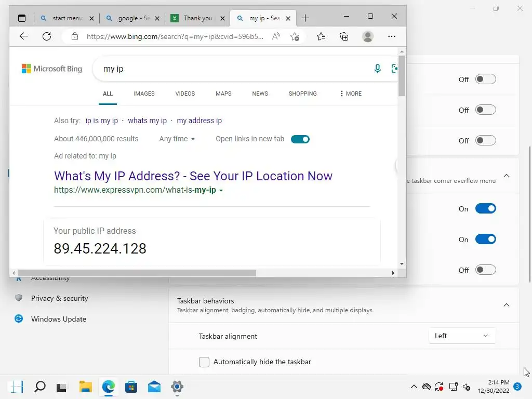The height and width of the screenshot is (399, 532).
Task: Open Edge Settings and more menu
Action: 392,36
